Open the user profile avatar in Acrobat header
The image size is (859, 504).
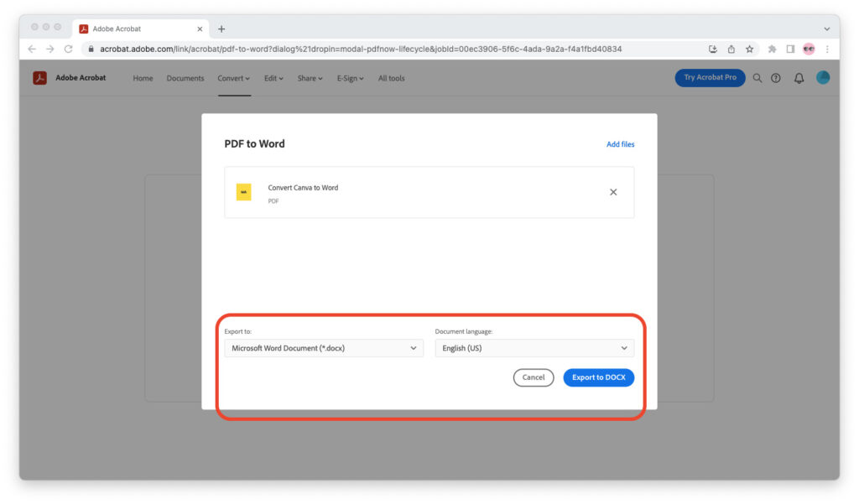822,78
